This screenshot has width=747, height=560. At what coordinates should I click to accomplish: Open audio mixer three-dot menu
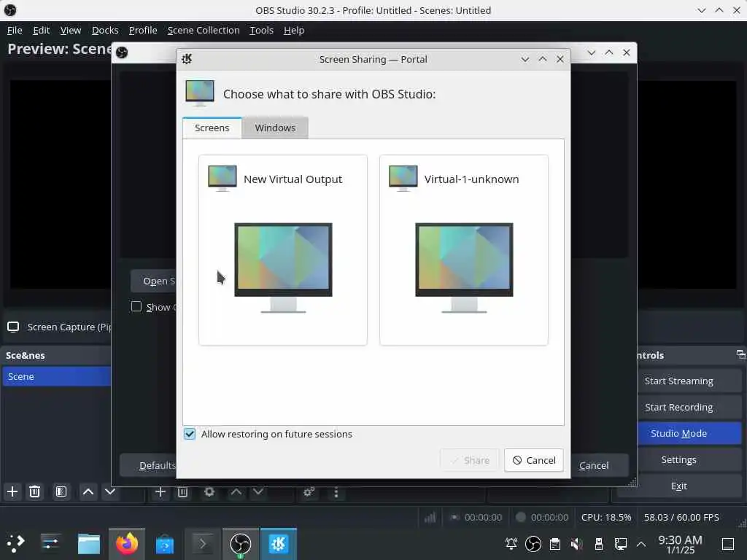[x=336, y=492]
